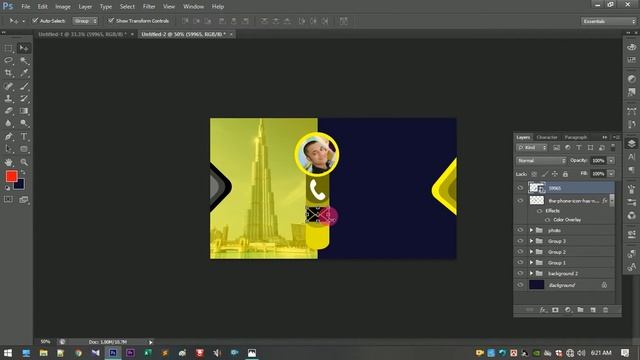Hide the Group 2 layer group
Viewport: 640px width, 360px height.
click(520, 252)
